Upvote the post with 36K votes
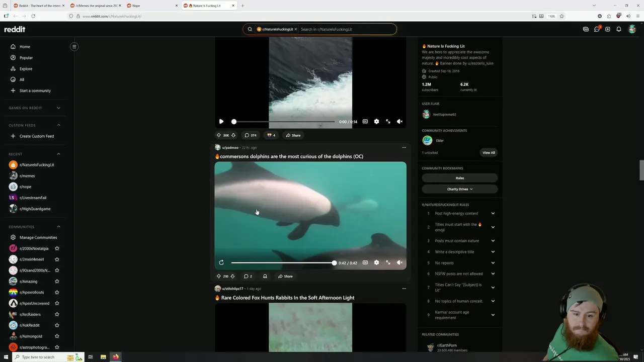Viewport: 644px width, 362px height. pos(219,135)
